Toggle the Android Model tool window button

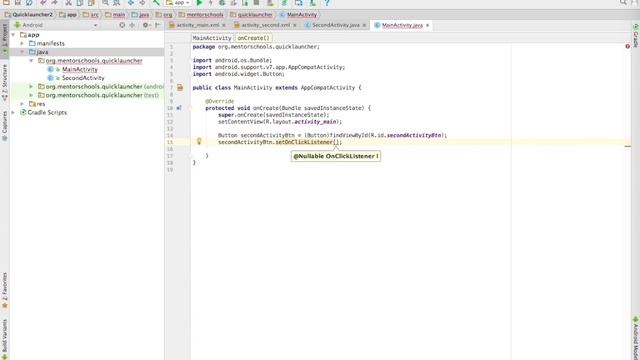pos(636,338)
